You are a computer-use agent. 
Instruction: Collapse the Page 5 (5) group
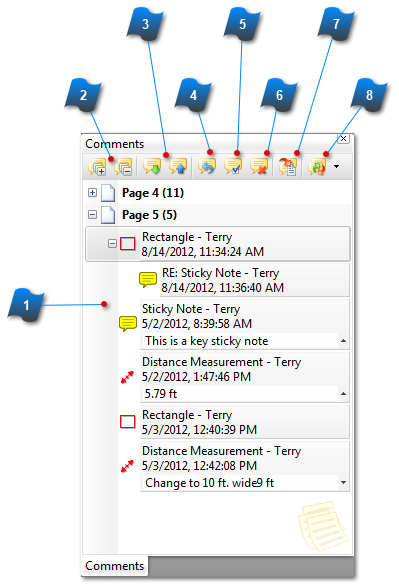[x=92, y=215]
